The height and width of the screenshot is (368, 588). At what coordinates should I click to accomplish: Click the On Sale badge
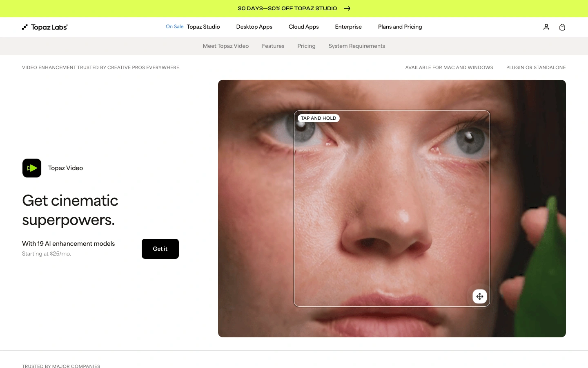click(175, 27)
